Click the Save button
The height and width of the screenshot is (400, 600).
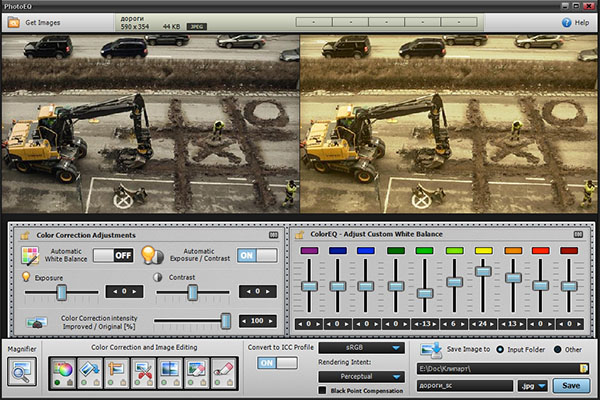pos(571,385)
